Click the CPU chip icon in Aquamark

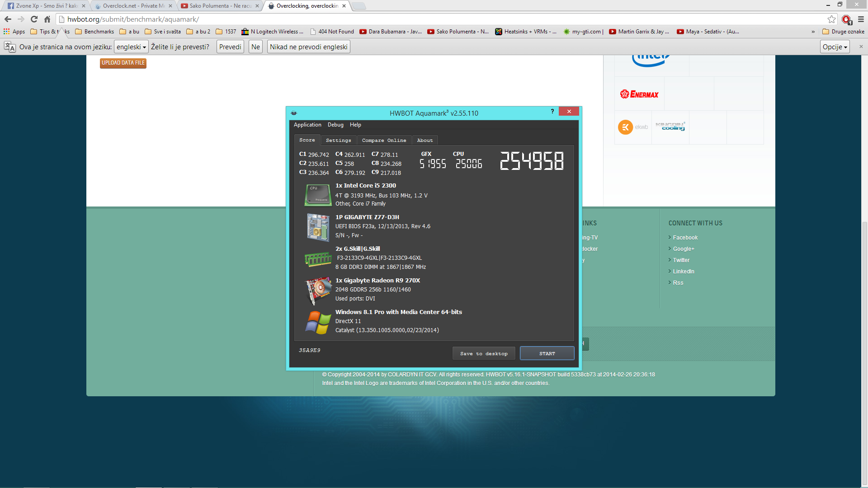318,195
